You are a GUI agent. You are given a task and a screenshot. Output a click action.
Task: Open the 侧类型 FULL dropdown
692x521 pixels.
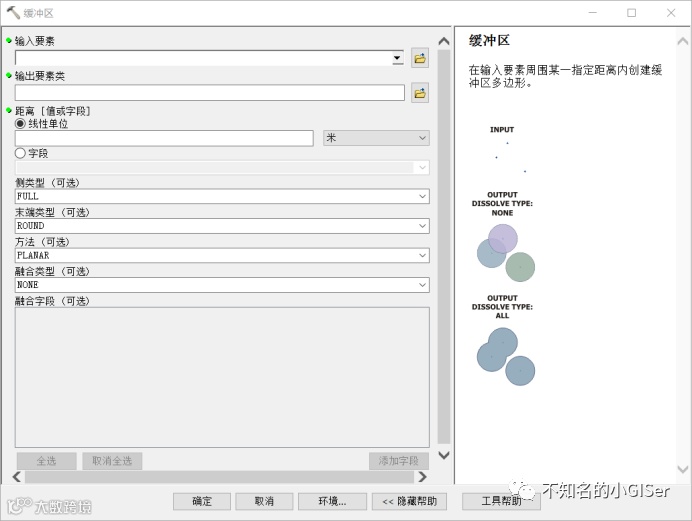click(x=222, y=196)
